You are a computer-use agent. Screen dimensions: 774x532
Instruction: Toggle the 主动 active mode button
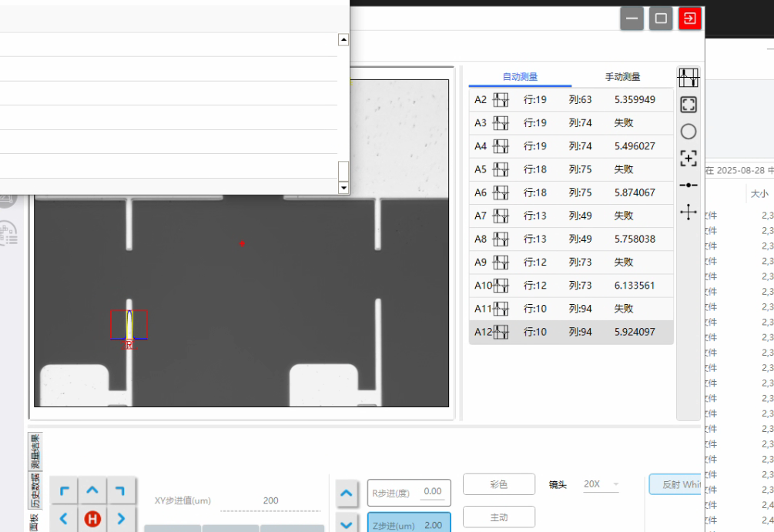498,517
